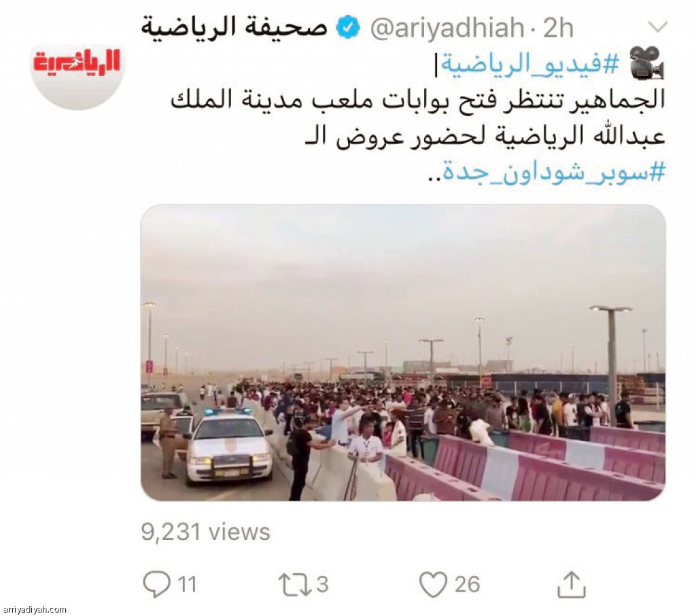
Task: Click the reply speech bubble icon
Action: tap(157, 584)
